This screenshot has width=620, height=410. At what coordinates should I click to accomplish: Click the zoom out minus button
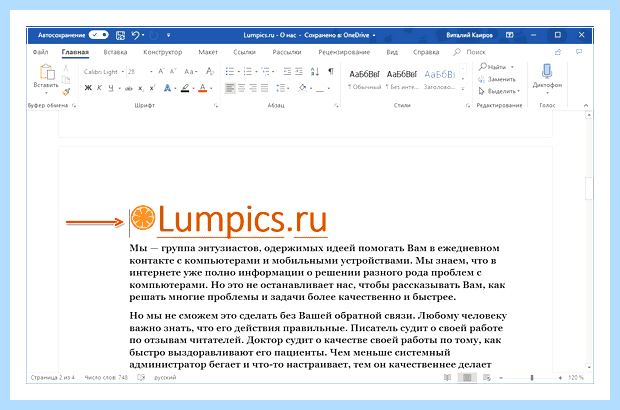pyautogui.click(x=501, y=378)
